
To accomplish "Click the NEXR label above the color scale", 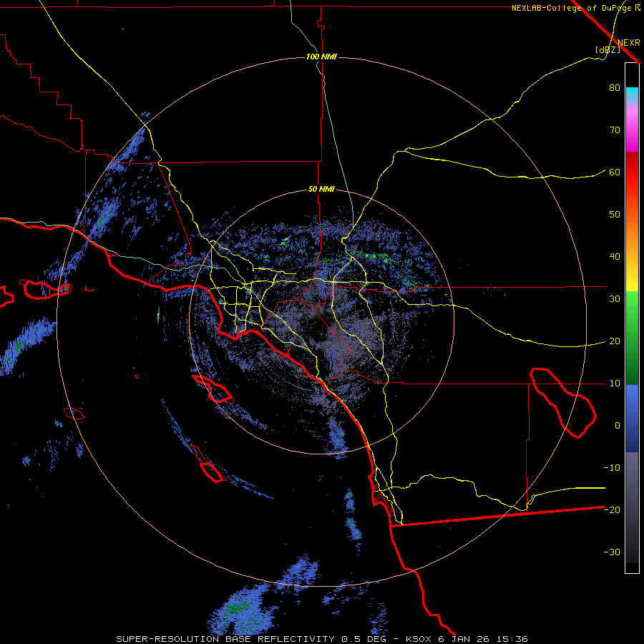I will point(629,43).
